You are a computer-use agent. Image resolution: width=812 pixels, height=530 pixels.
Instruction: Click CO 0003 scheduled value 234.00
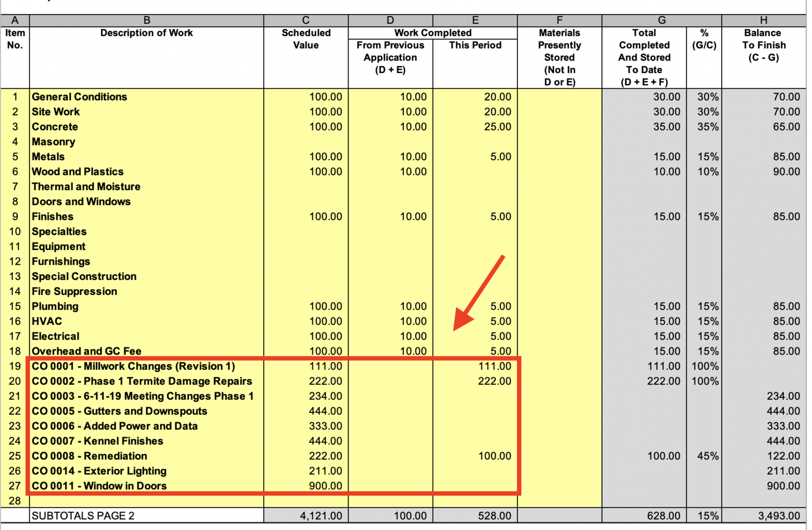coord(325,396)
